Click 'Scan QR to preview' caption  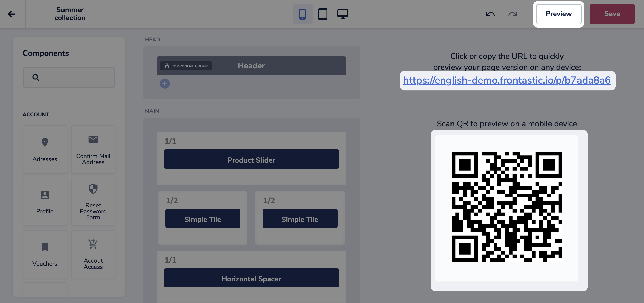[507, 124]
